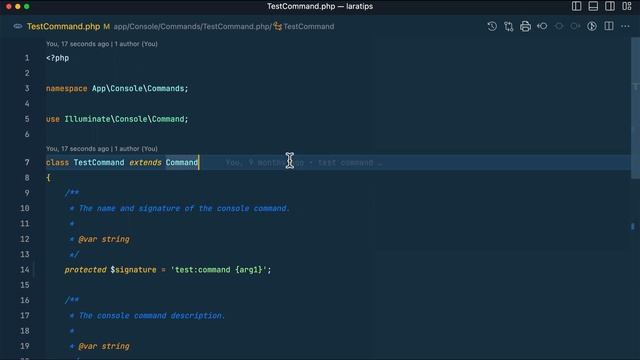640x360 pixels.
Task: Click the class symbol icon in breadcrumb
Action: click(278, 27)
